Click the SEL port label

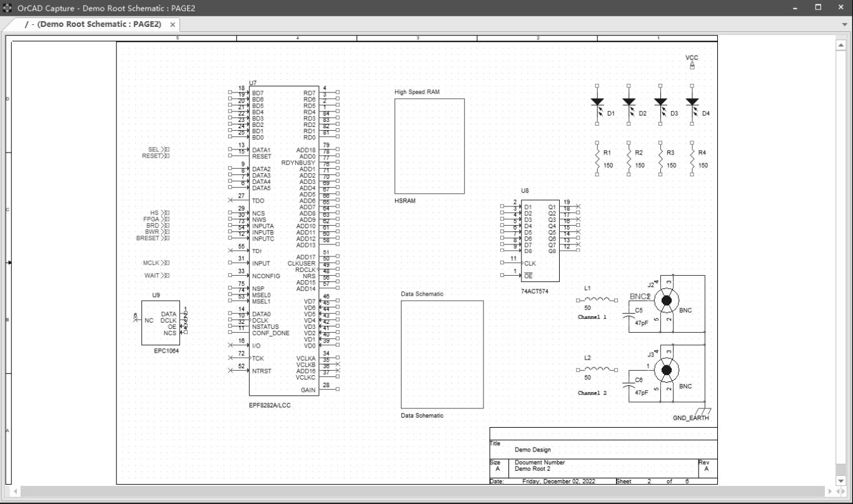[154, 149]
